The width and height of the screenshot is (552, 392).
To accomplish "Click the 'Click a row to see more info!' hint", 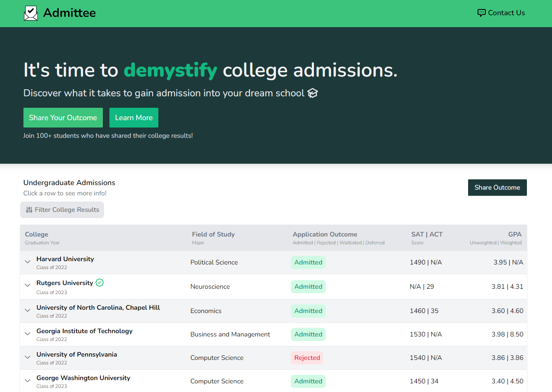I will click(x=65, y=193).
